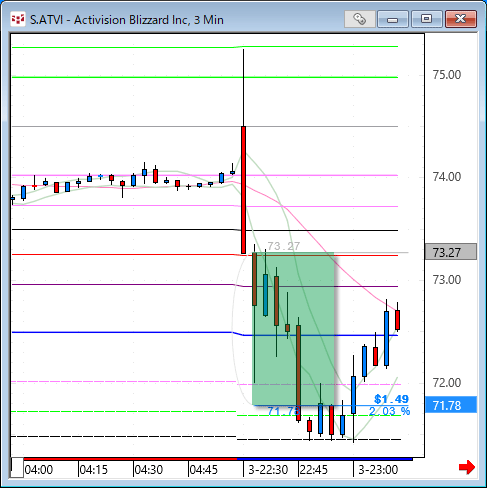Click the red session bar on time axis

(x=130, y=459)
